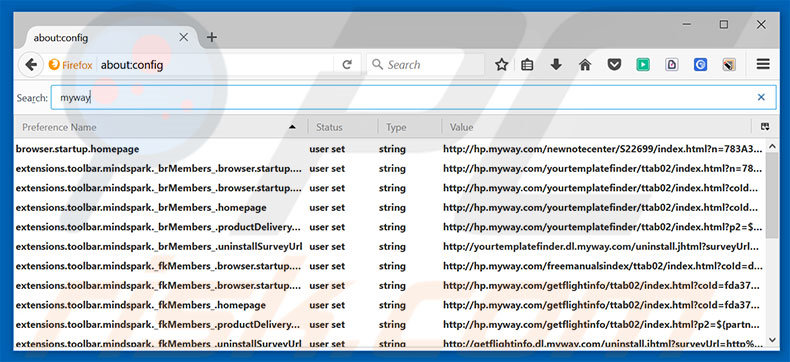Sort by Value column header
This screenshot has width=790, height=362.
coord(596,127)
